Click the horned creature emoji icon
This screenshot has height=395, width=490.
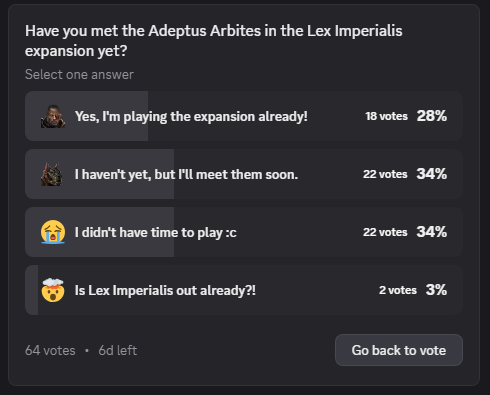52,174
